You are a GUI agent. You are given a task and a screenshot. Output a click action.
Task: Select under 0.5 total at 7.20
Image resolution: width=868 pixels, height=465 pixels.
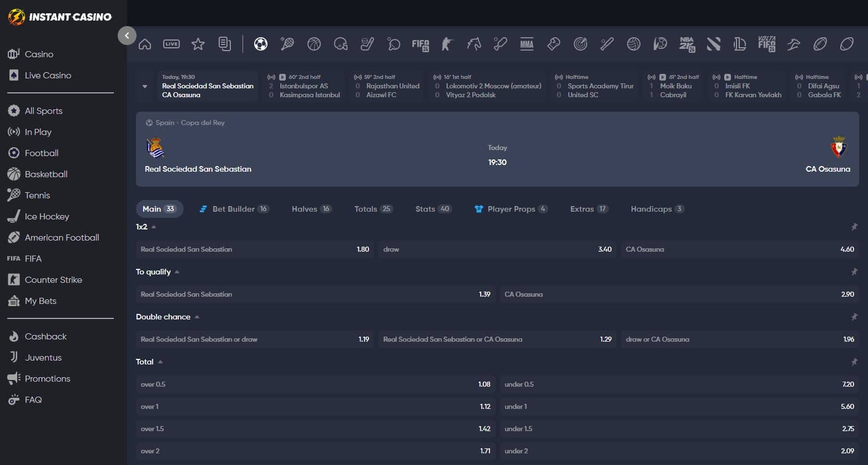679,384
